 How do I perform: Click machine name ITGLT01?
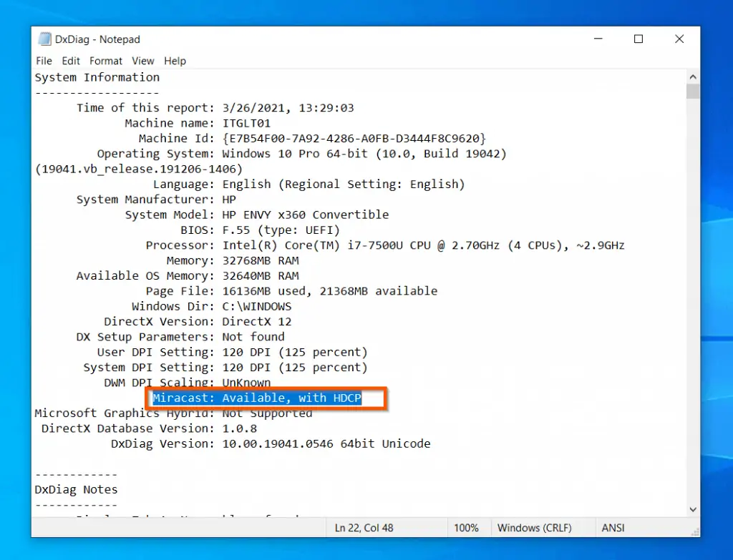pyautogui.click(x=246, y=123)
